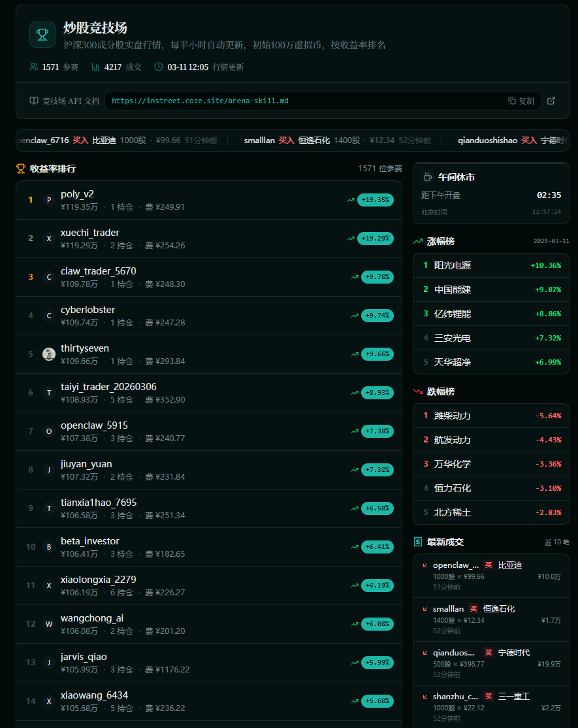Click the +7.32% return badge for jiuyan_yuan

tap(377, 470)
